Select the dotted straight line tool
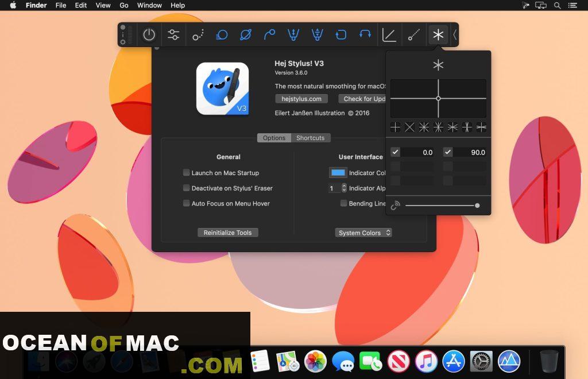The width and height of the screenshot is (588, 379). point(413,35)
